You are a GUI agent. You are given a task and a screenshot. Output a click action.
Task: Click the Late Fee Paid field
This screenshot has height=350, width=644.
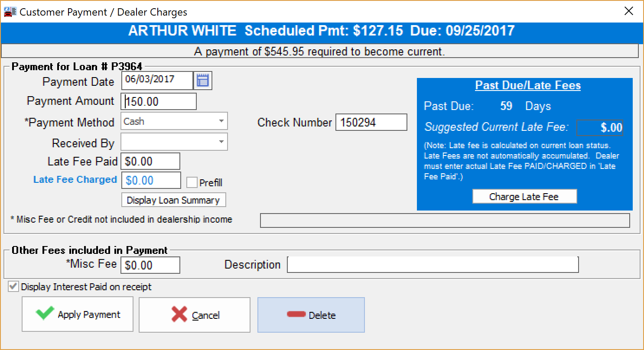[150, 161]
